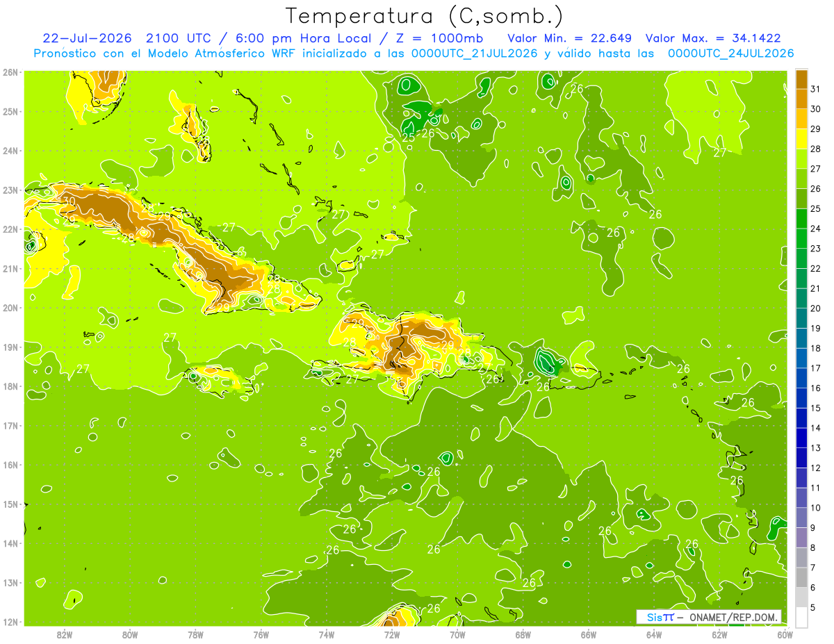Click the '72W' longitude axis label
The width and height of the screenshot is (834, 644).
click(392, 634)
